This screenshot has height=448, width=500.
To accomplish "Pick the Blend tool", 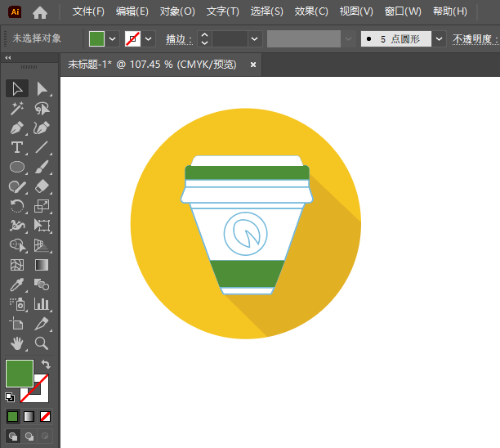I will (x=42, y=284).
